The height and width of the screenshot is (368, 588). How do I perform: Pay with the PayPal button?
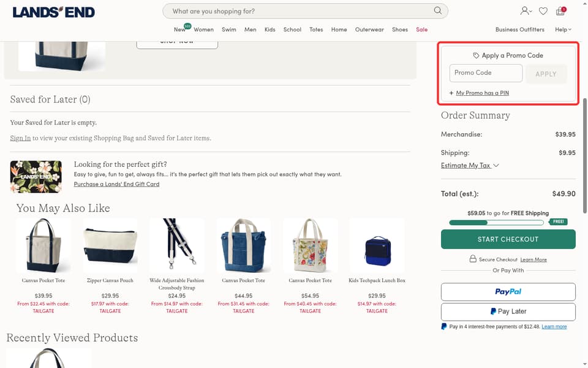(508, 292)
